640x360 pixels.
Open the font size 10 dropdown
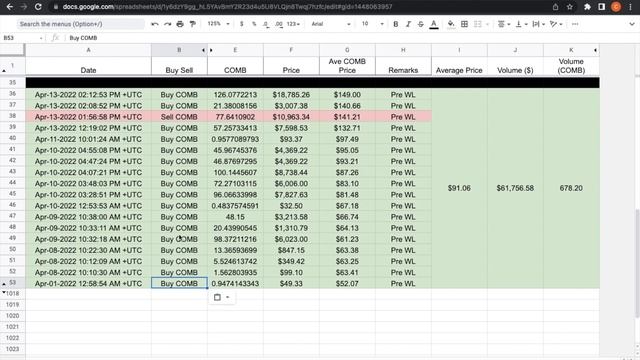pyautogui.click(x=372, y=24)
